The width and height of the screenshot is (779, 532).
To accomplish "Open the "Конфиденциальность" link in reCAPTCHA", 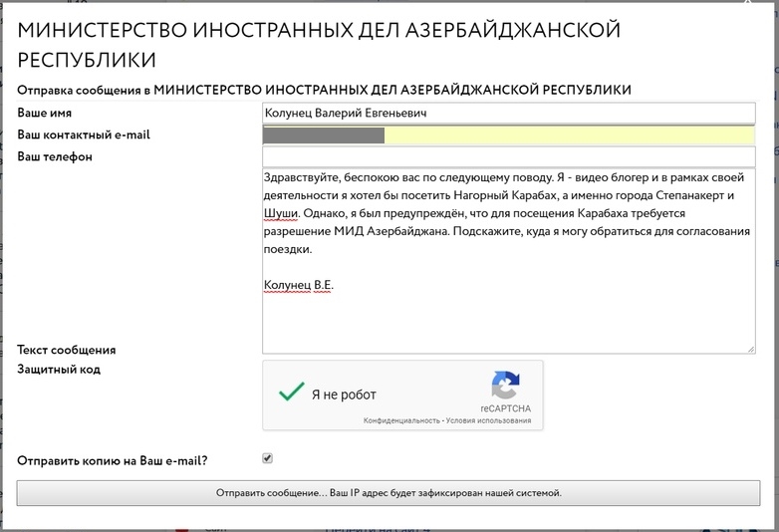I will click(400, 421).
